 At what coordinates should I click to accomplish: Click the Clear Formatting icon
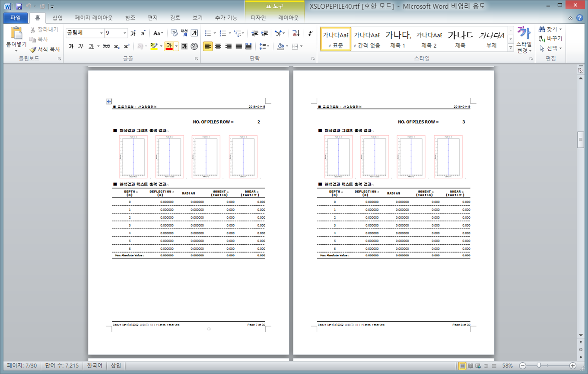coord(174,33)
